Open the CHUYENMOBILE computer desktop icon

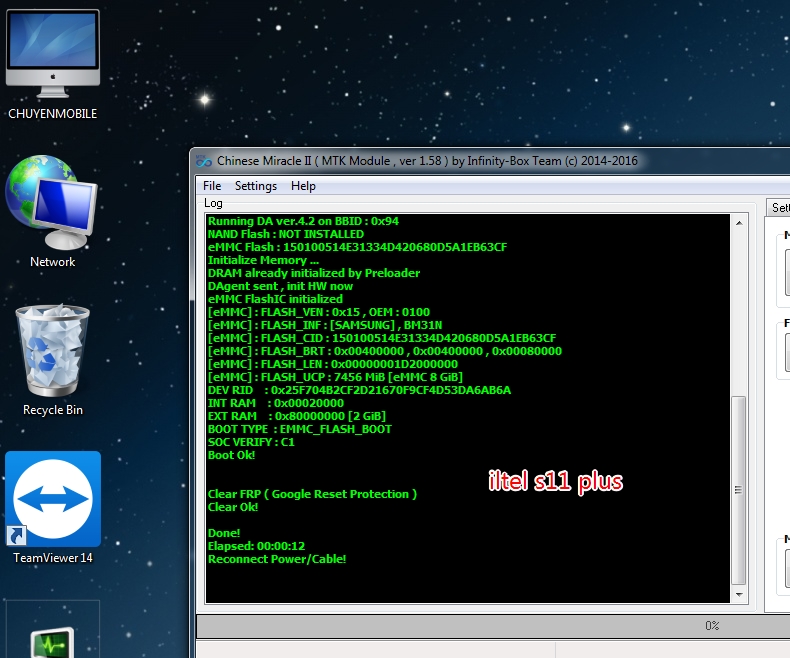click(52, 64)
